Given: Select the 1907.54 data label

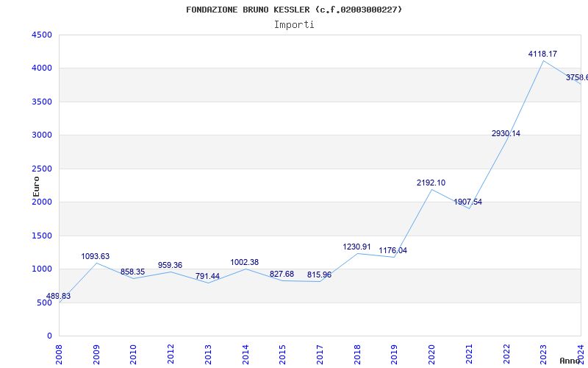Looking at the screenshot, I should click(468, 202).
